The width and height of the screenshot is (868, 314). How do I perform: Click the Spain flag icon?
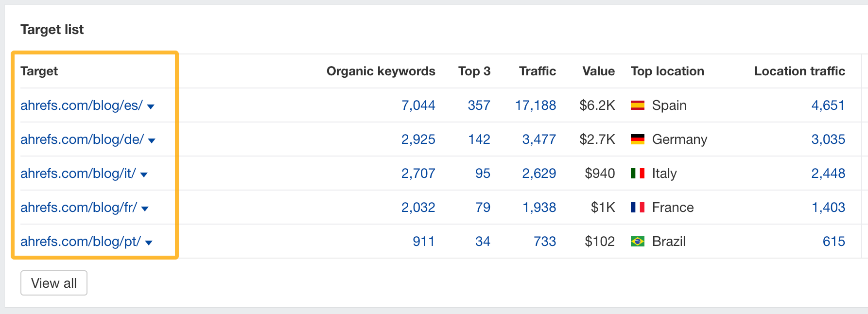(637, 105)
